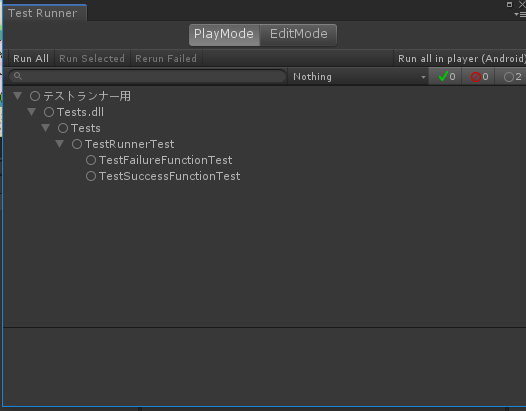This screenshot has height=411, width=526.
Task: Open the Nothing category filter dropdown
Action: [358, 77]
